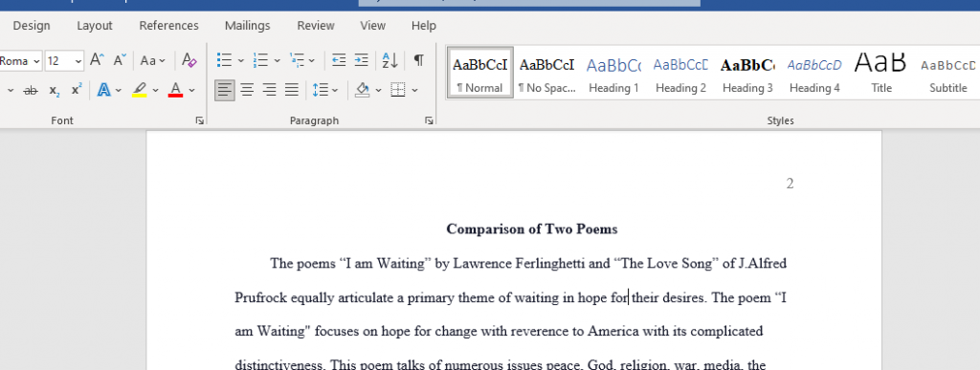Apply Title style

pos(881,73)
